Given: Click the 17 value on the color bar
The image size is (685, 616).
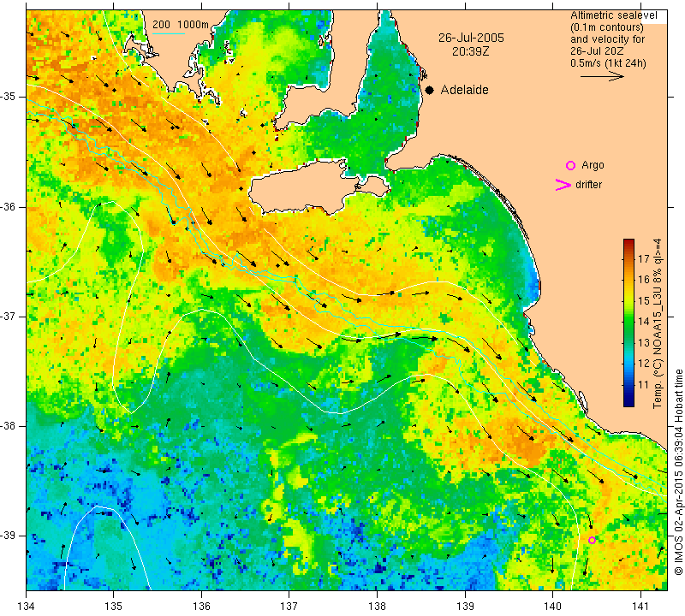Looking at the screenshot, I should (644, 259).
